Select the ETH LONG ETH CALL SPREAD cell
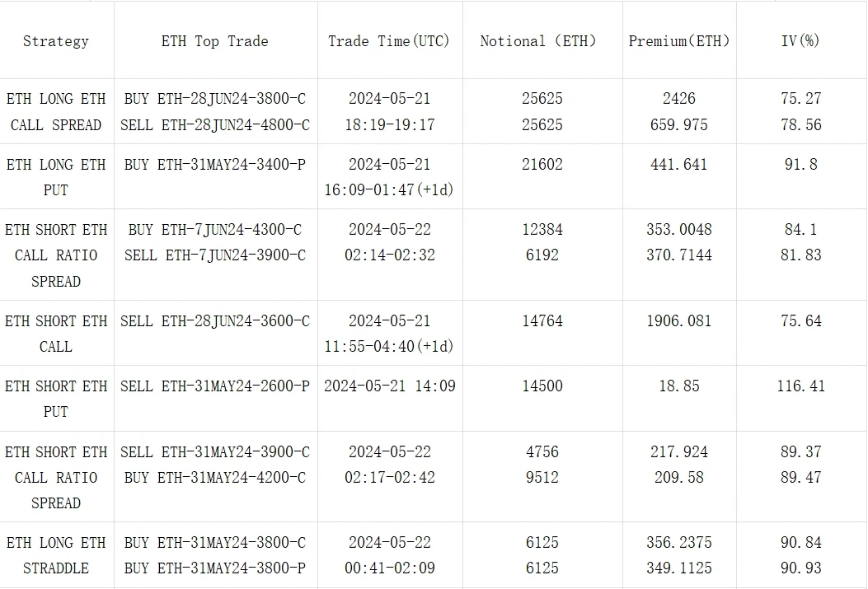 [x=56, y=112]
